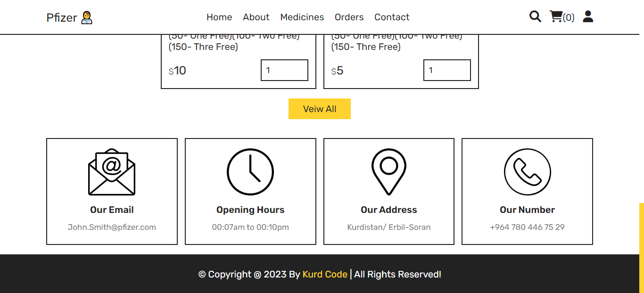Click the Opening Hours heading
644x293 pixels.
tap(250, 210)
